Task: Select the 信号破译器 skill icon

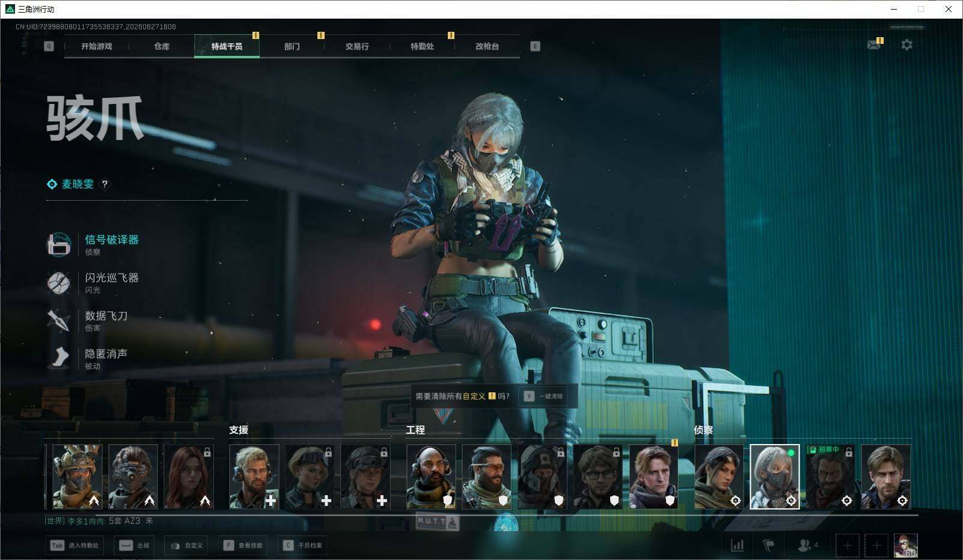Action: pyautogui.click(x=59, y=245)
